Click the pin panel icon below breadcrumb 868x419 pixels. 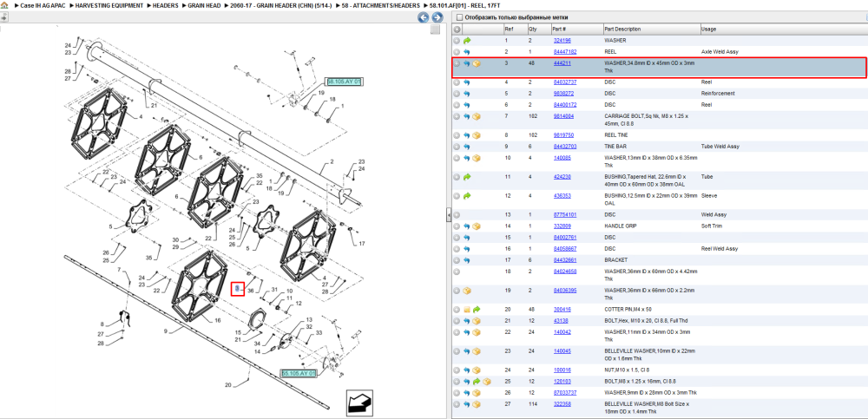3,17
